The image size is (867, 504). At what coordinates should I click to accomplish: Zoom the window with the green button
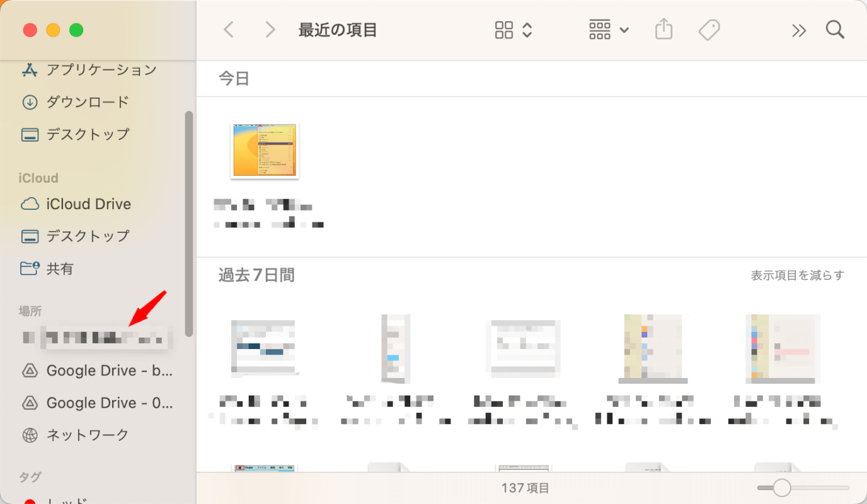pos(76,30)
